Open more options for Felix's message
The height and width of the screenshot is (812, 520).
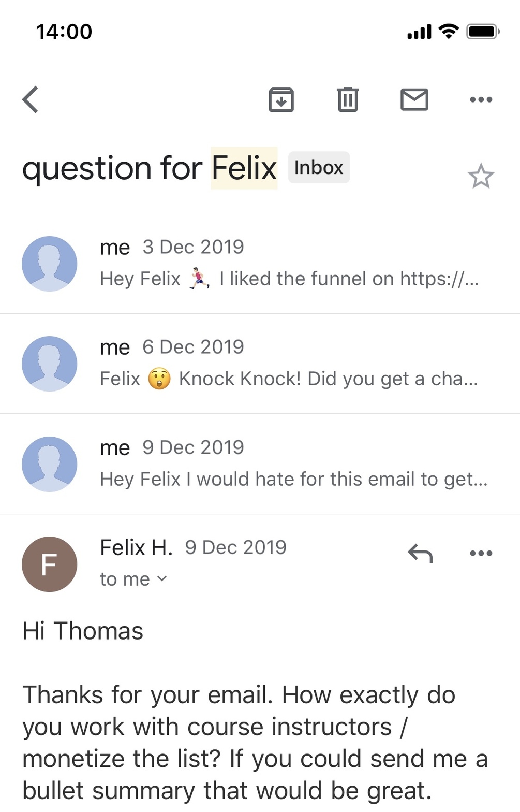tap(481, 553)
